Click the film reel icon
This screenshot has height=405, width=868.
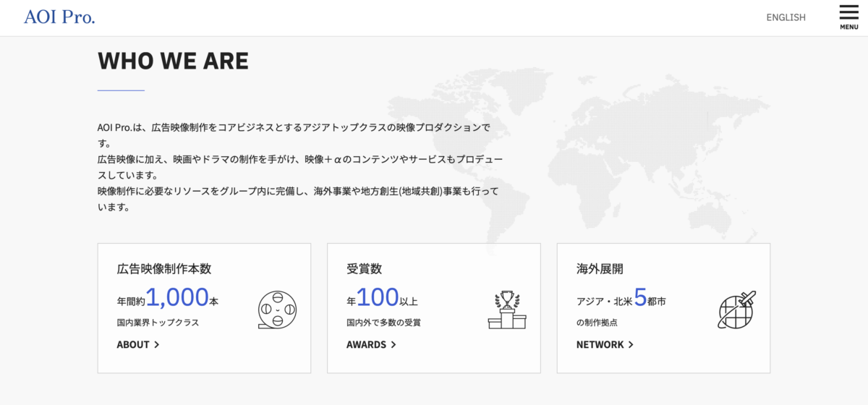277,310
